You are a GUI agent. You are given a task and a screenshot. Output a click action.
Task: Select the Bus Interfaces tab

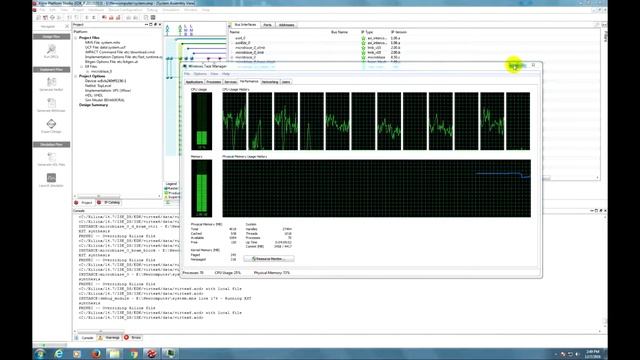(245, 25)
